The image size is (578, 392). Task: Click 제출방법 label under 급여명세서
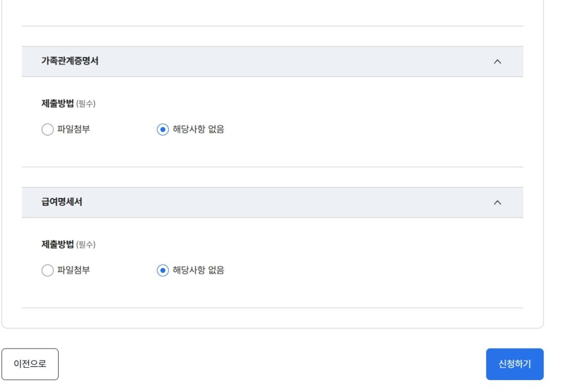coord(58,245)
